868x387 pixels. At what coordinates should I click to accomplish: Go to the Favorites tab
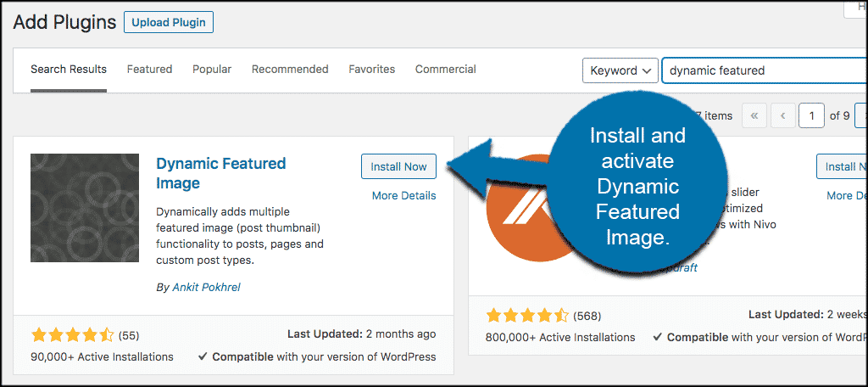click(x=372, y=70)
